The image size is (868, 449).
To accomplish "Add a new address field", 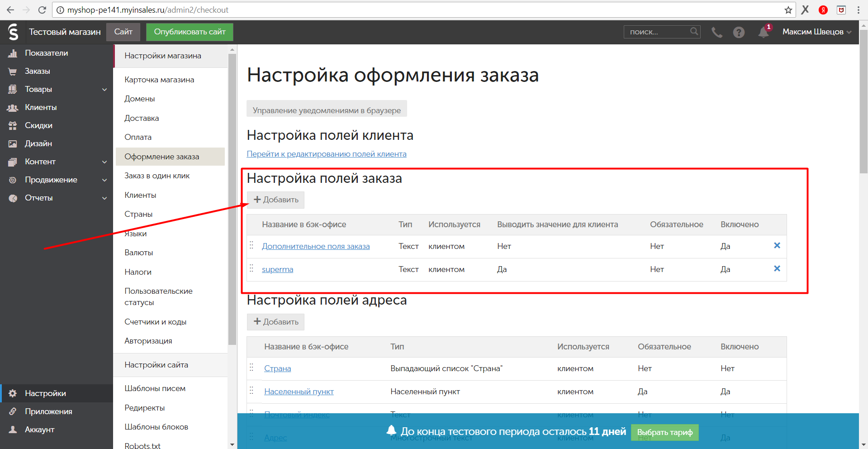I will (275, 322).
